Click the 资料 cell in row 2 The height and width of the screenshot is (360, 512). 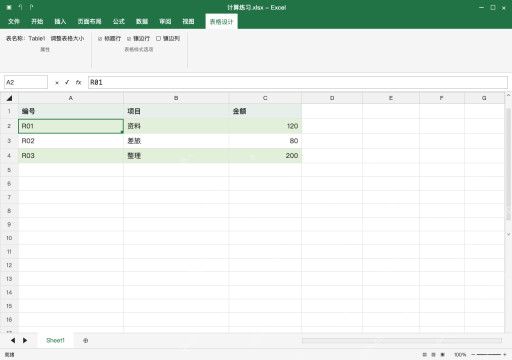176,126
